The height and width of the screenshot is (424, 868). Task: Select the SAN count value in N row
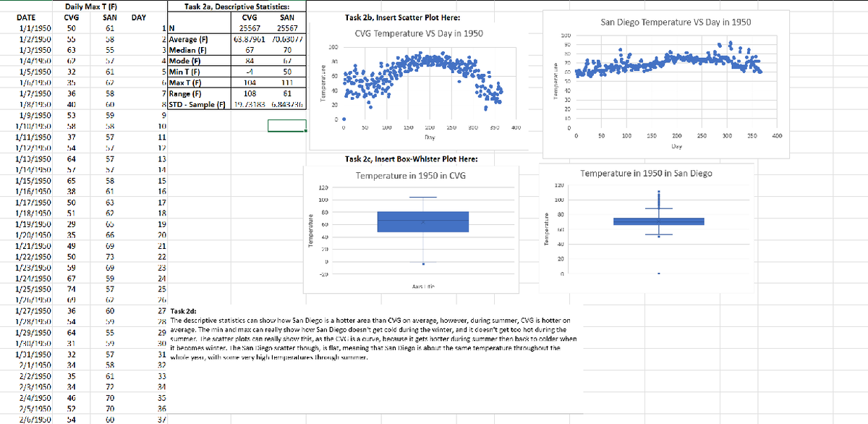(288, 27)
